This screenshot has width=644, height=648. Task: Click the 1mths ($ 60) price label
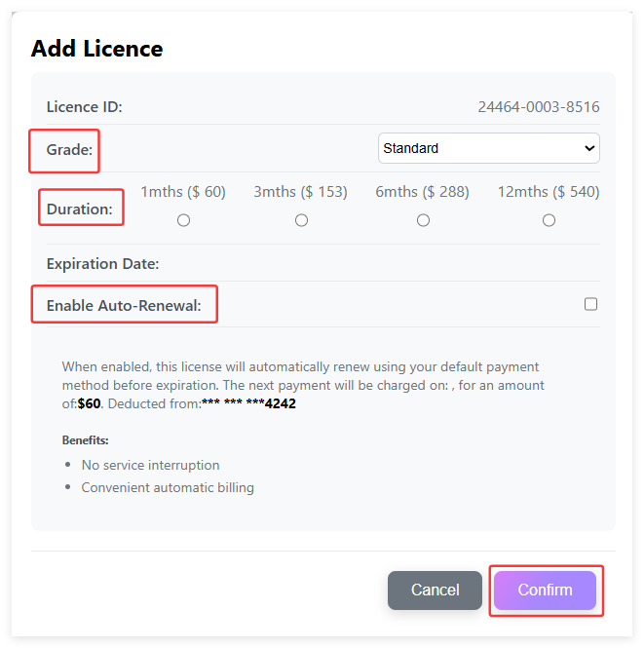pos(183,192)
